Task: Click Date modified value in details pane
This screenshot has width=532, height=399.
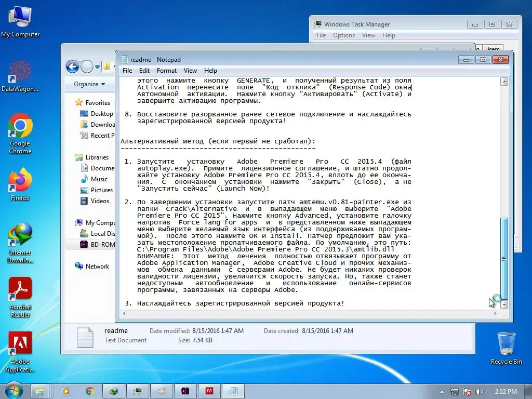Action: point(218,331)
